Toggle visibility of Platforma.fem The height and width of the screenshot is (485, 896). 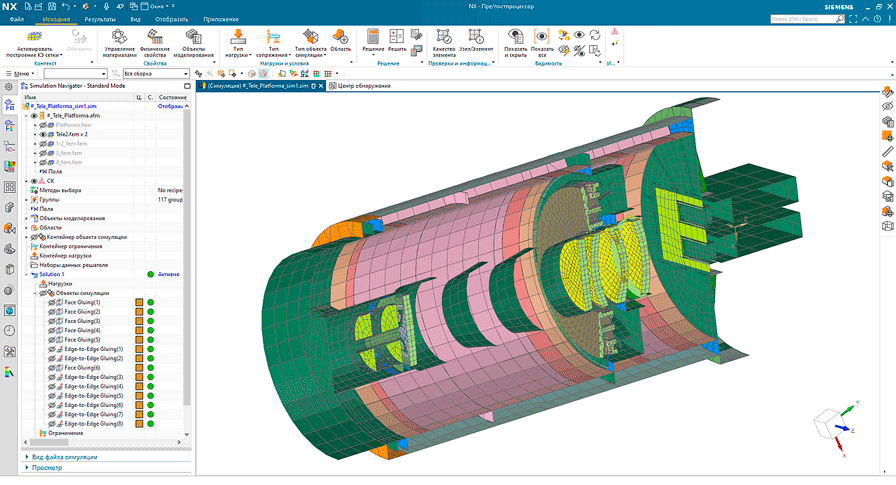coord(43,125)
